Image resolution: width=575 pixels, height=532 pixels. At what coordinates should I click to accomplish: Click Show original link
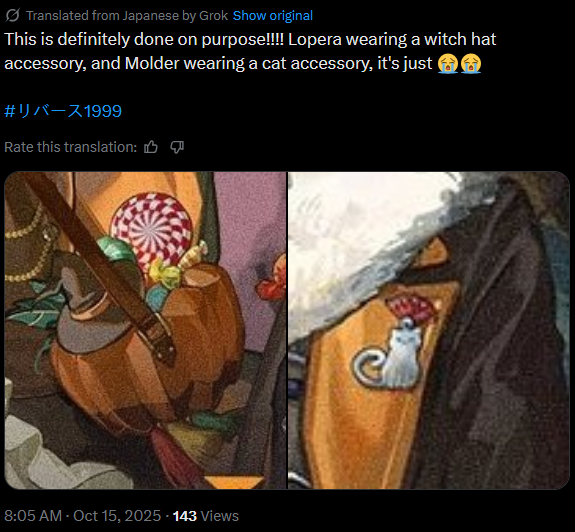point(273,15)
